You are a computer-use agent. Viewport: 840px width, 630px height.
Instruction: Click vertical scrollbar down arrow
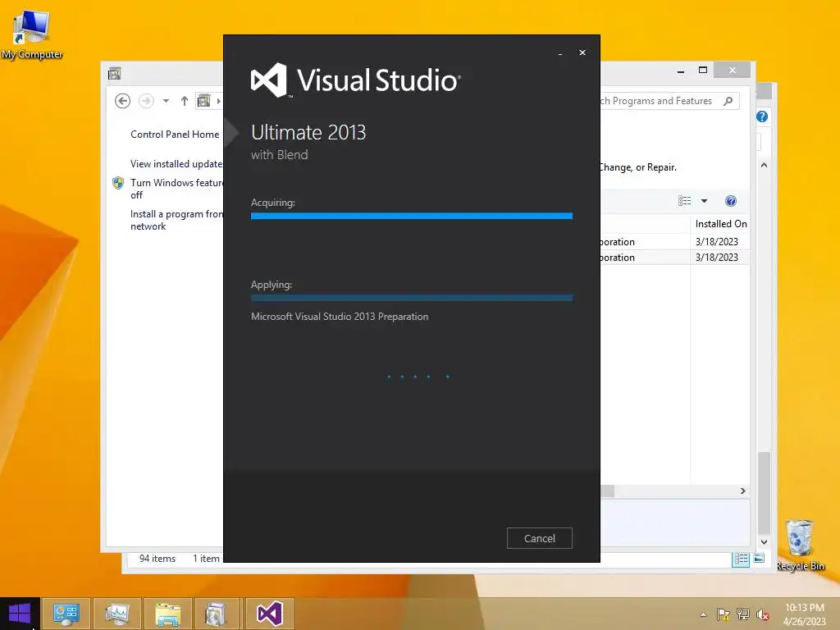click(765, 541)
